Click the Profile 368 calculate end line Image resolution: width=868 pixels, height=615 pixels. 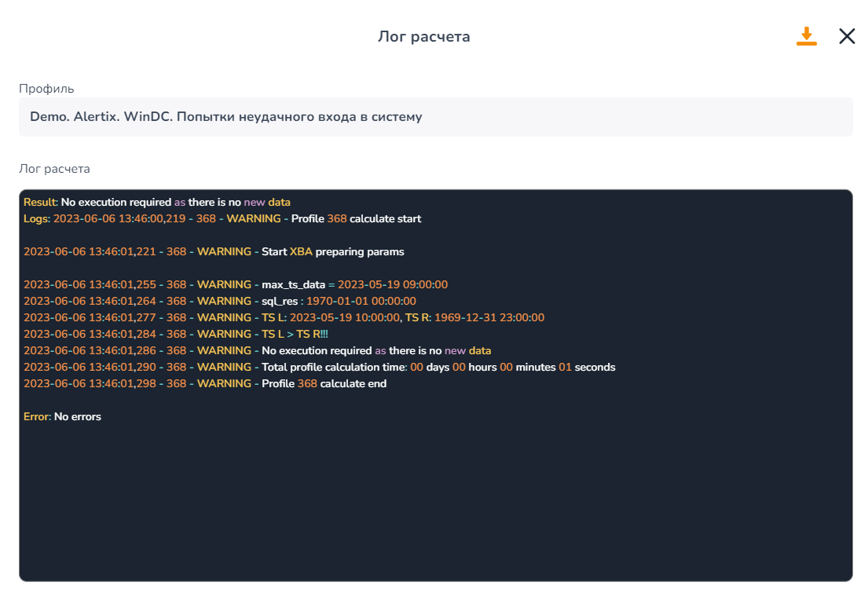(205, 383)
